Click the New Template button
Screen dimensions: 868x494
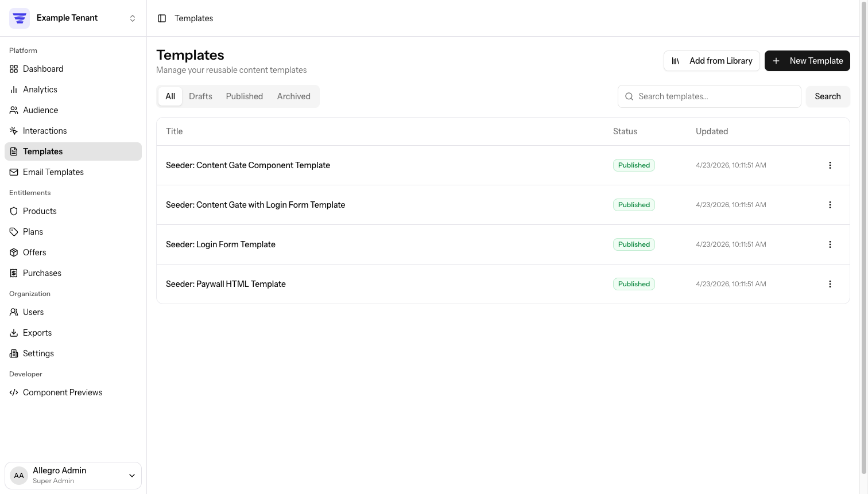click(x=807, y=61)
